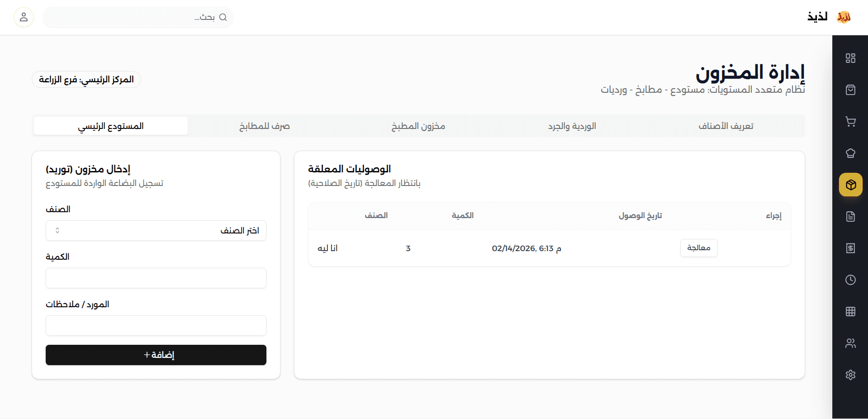This screenshot has width=868, height=419.
Task: Switch to the مخزون المطبخ tab
Action: 418,126
